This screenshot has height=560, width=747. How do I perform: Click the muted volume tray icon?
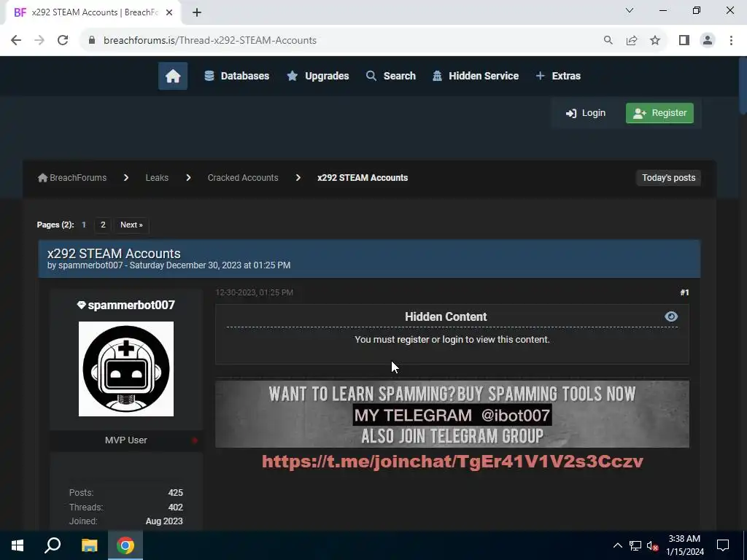coord(653,545)
